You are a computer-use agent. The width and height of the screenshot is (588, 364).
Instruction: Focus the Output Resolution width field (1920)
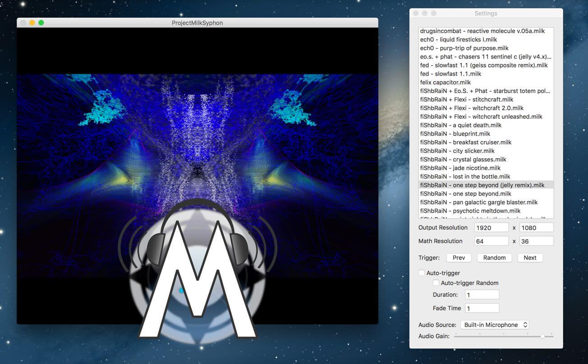click(492, 228)
